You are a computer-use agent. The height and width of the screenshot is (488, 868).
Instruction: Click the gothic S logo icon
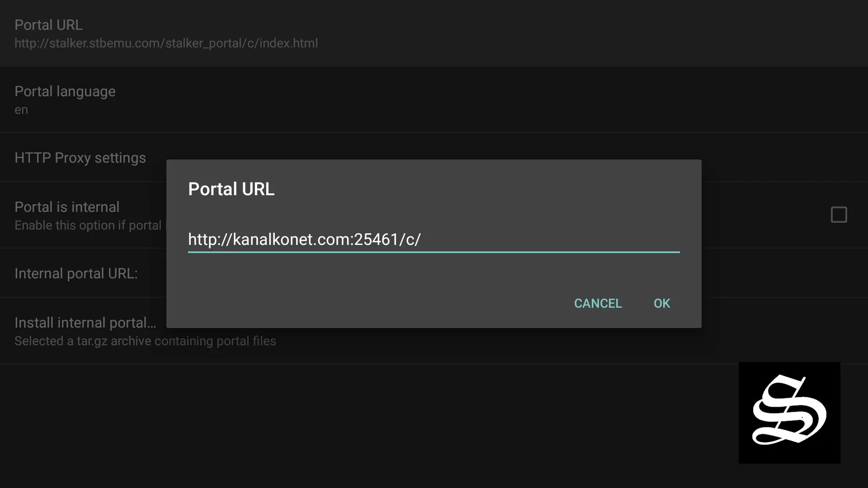(x=789, y=412)
